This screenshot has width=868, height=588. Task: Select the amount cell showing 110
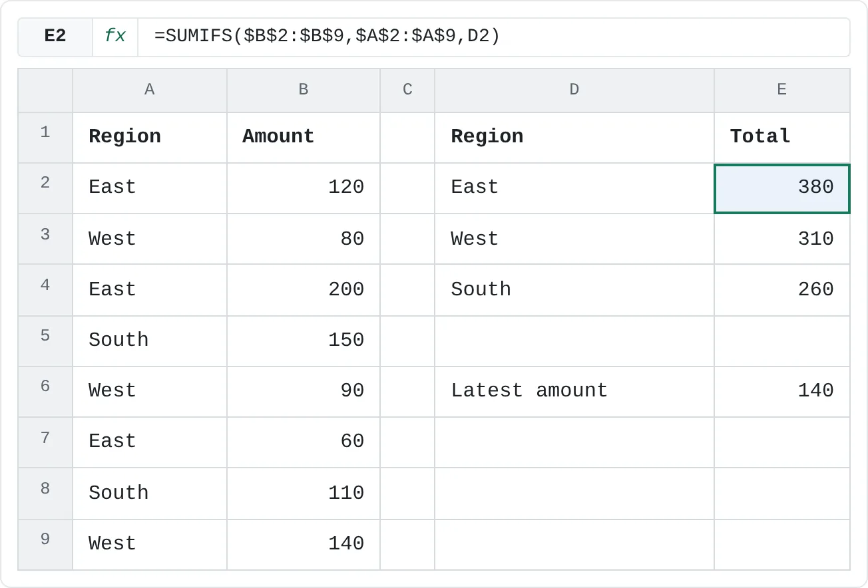pyautogui.click(x=304, y=494)
